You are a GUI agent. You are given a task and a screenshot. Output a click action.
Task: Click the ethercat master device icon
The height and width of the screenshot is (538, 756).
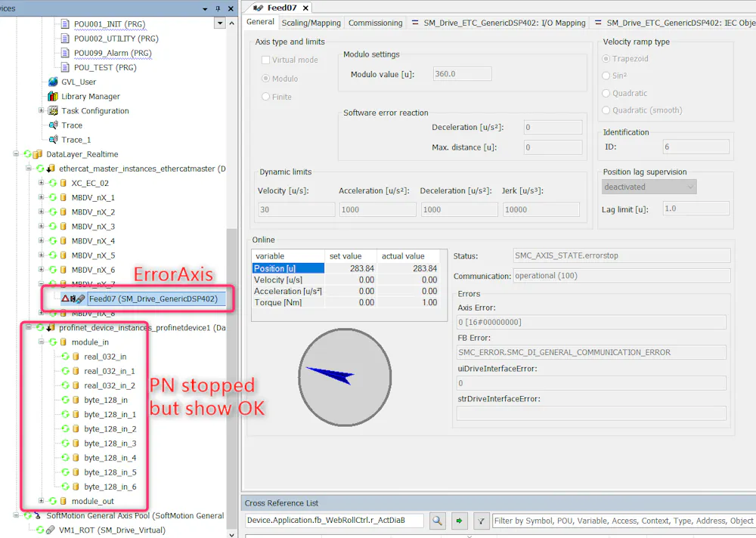pos(50,169)
